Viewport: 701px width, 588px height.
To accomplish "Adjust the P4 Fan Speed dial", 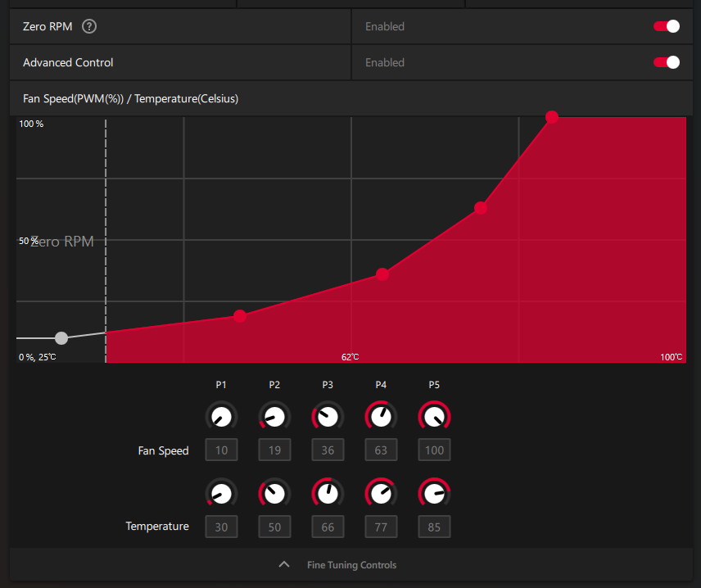I will click(381, 417).
